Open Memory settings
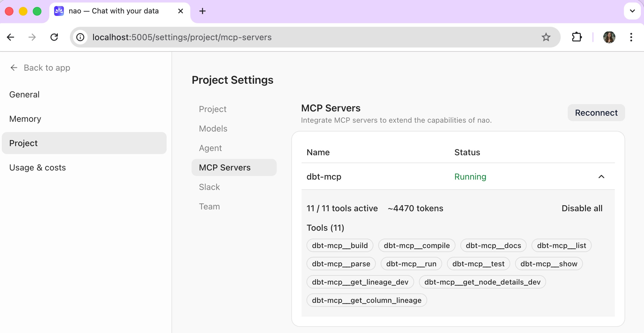This screenshot has height=333, width=644. (x=84, y=119)
